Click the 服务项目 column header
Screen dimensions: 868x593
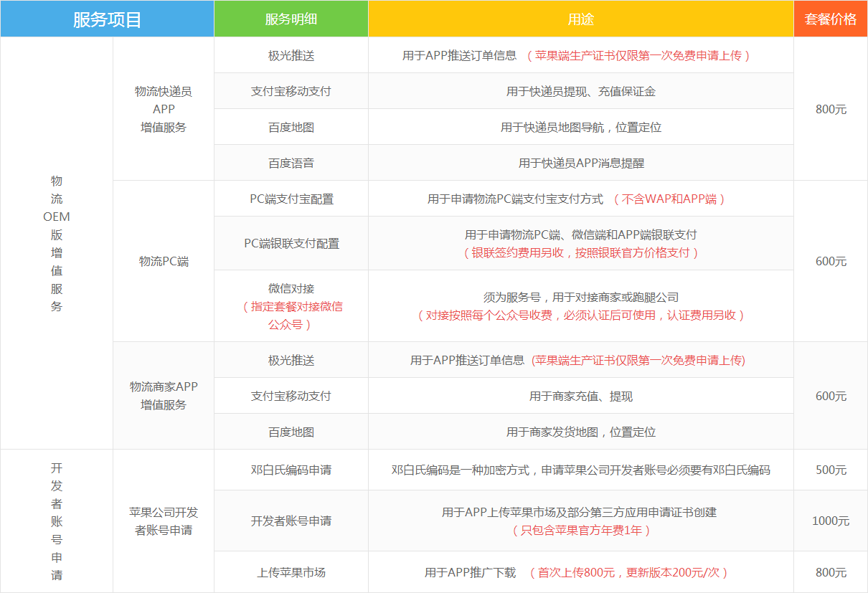[x=106, y=19]
